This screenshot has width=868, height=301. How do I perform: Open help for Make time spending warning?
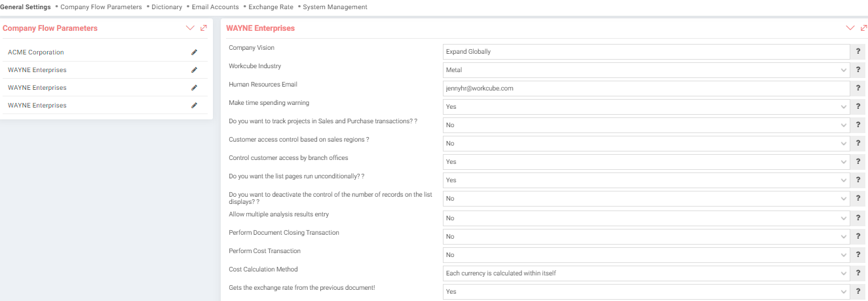point(858,107)
